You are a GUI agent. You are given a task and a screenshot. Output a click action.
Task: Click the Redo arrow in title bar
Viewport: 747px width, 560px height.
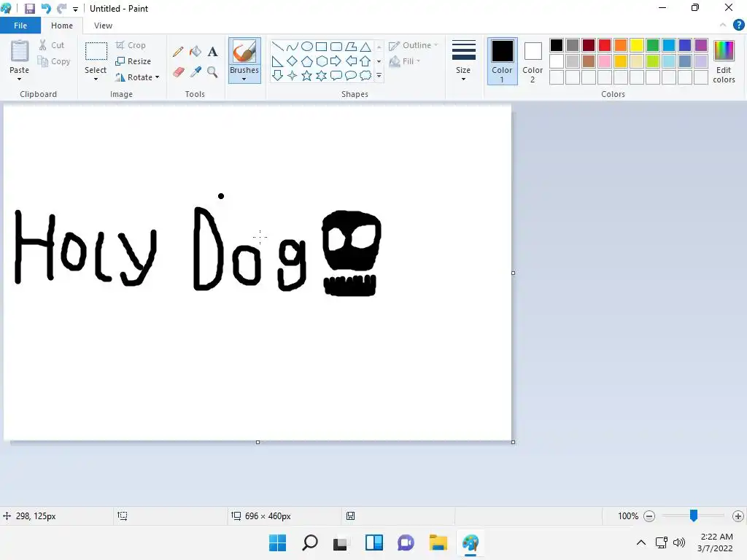(62, 9)
